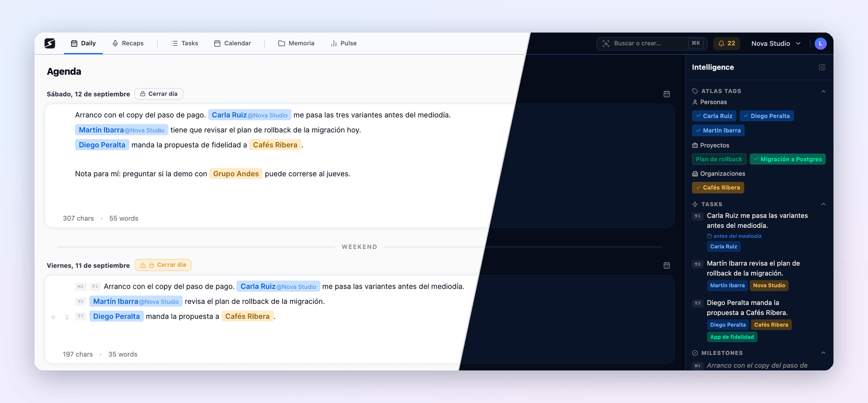Click the T3 badge in Viernes note
The height and width of the screenshot is (403, 868).
[81, 316]
